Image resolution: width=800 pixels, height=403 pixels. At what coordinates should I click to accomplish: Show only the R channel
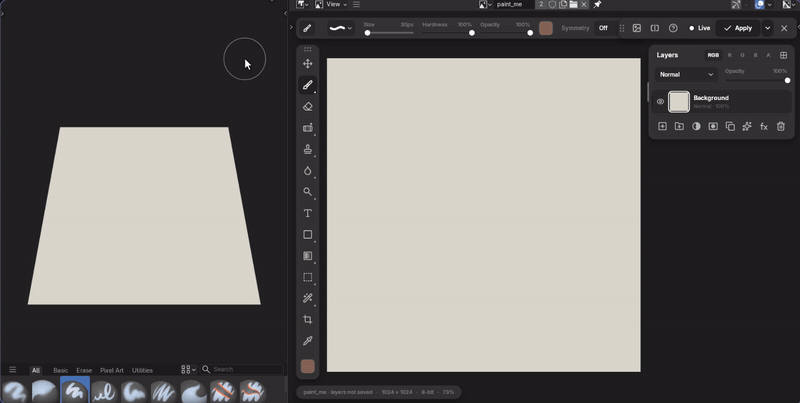[729, 55]
